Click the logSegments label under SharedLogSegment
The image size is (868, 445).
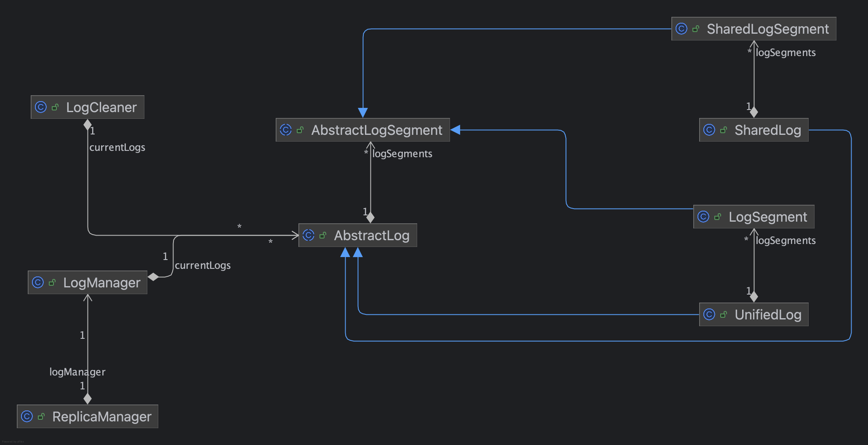pos(785,53)
